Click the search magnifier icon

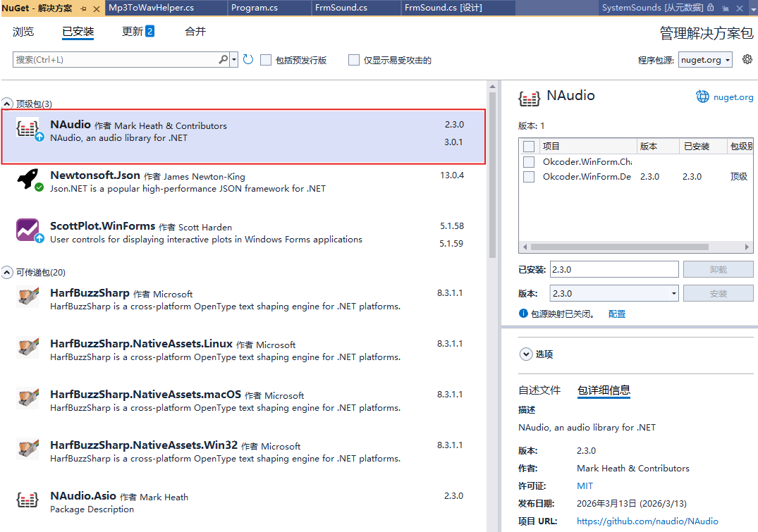223,59
